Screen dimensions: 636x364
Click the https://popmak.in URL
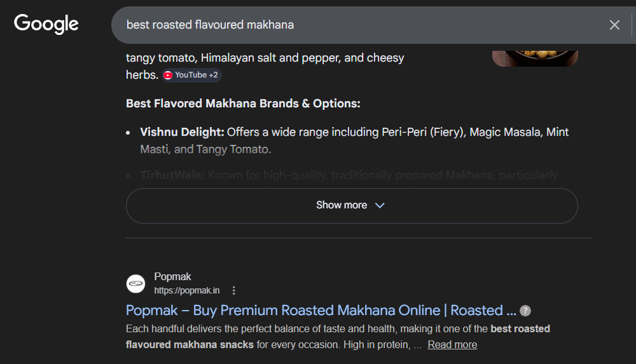click(x=187, y=290)
